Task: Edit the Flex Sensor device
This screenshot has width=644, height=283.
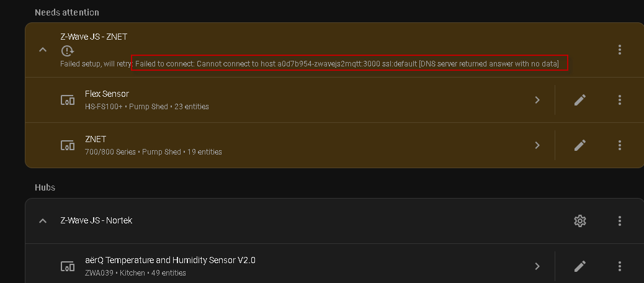Action: [x=580, y=100]
